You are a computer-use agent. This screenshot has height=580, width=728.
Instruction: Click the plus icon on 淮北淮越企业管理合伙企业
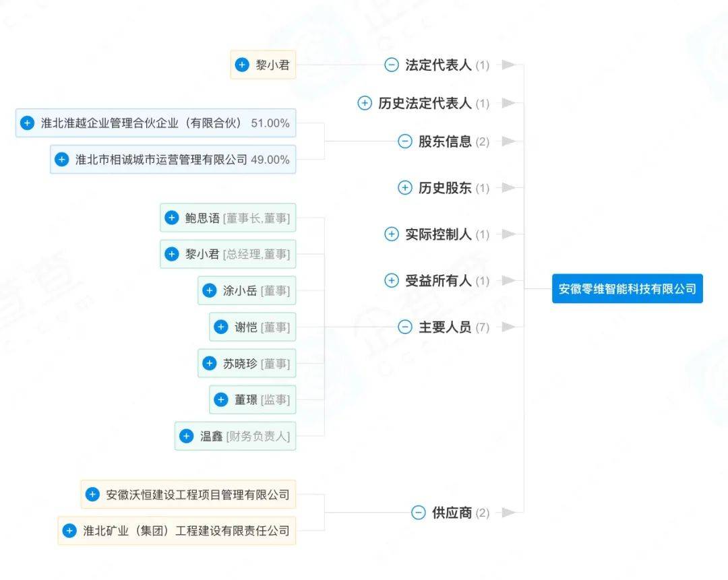(x=27, y=123)
